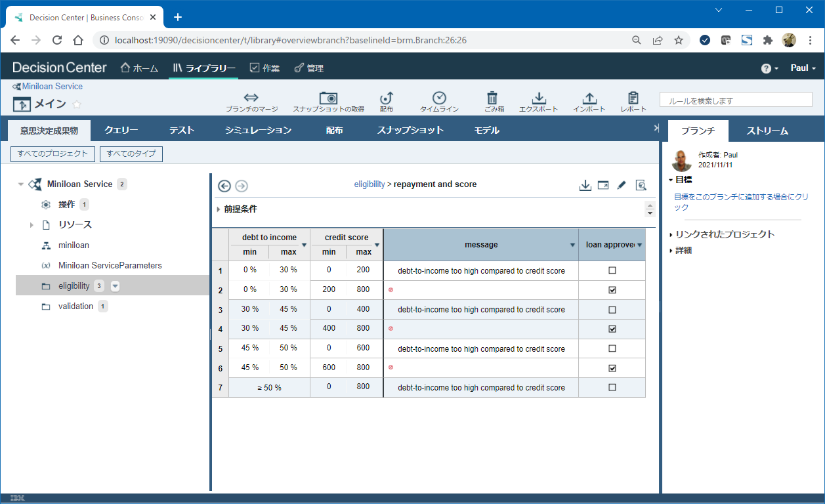Expand the リソース tree node
The image size is (825, 504).
31,225
